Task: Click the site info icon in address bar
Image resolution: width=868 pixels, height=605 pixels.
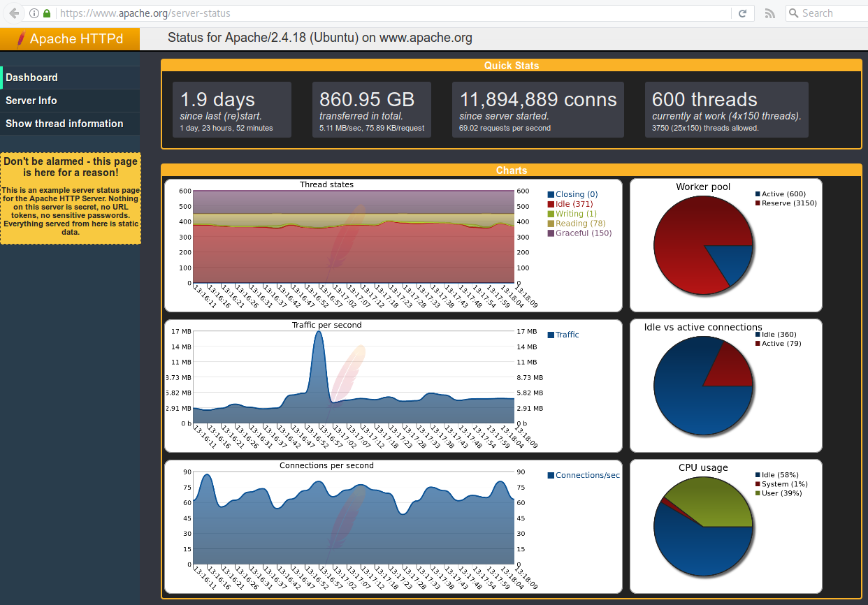Action: (x=35, y=13)
